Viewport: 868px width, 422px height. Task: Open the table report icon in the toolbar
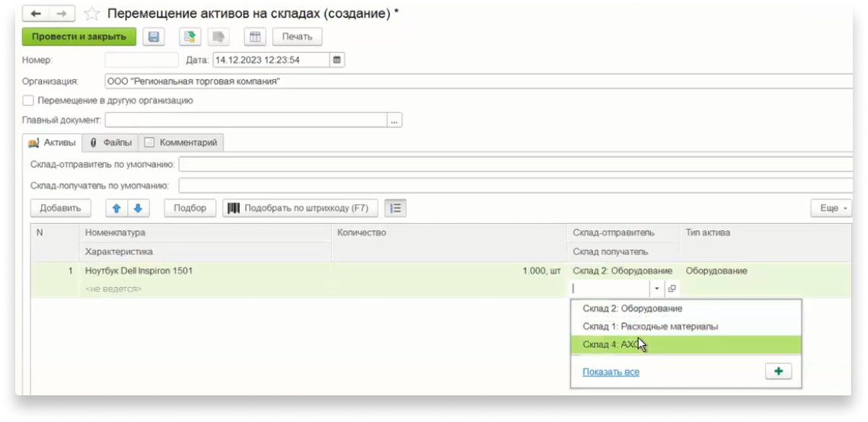[x=255, y=37]
